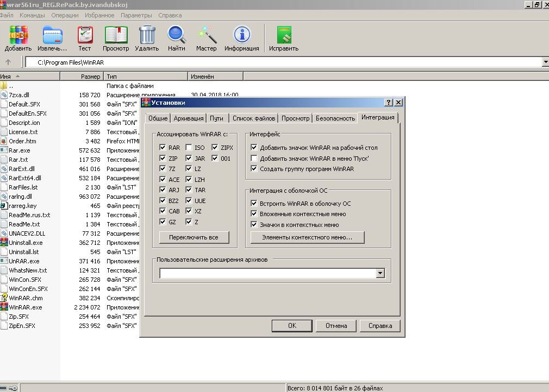Select the Order.htm file icon
This screenshot has height=392, width=549.
click(x=4, y=141)
